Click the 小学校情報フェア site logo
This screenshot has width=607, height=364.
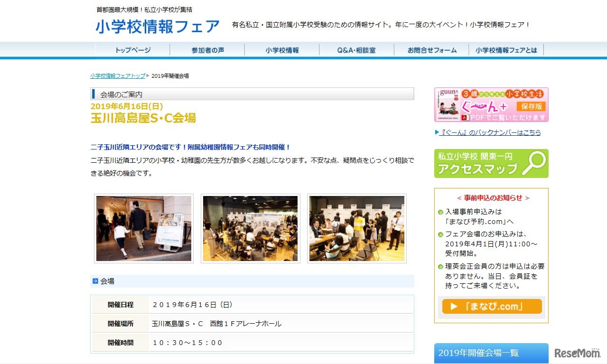pyautogui.click(x=158, y=26)
